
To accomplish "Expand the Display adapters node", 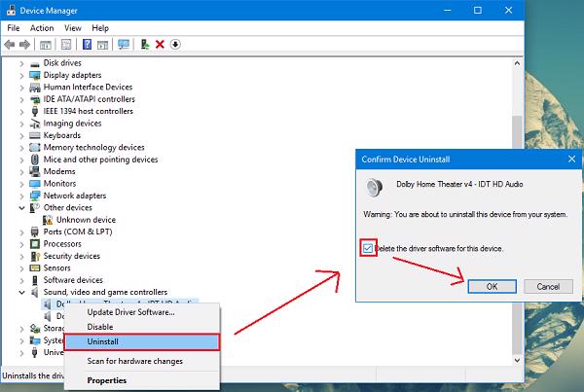I will point(22,75).
